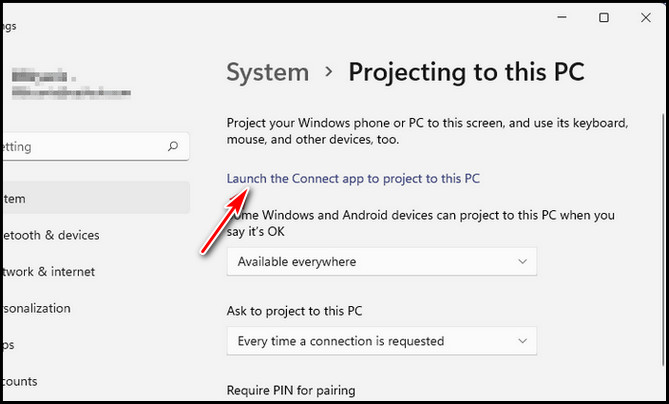Minimize the Settings window

(562, 17)
